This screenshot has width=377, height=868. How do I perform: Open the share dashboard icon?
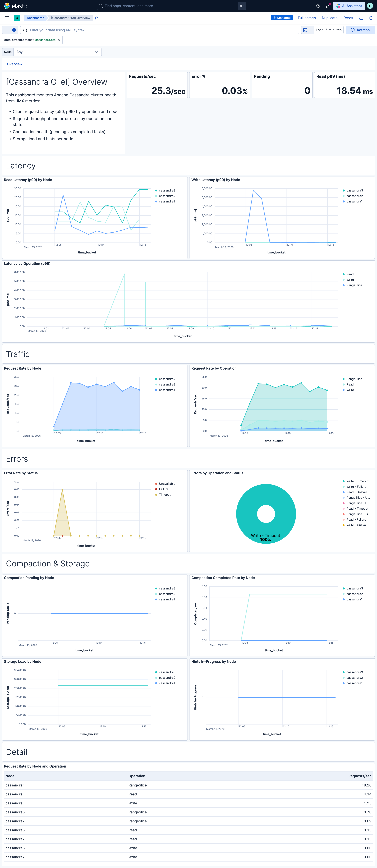click(x=371, y=18)
